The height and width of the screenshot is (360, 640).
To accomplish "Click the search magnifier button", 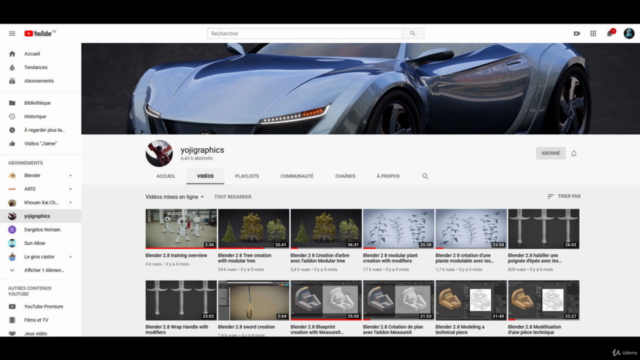I will 413,33.
